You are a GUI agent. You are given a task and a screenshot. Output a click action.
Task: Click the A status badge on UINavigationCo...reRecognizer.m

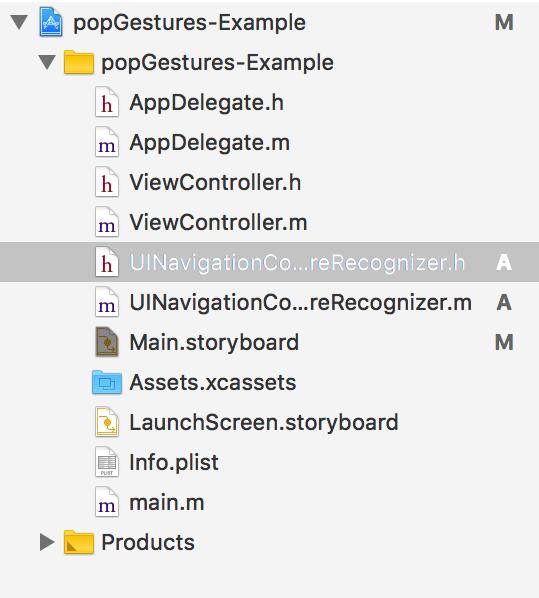(504, 302)
